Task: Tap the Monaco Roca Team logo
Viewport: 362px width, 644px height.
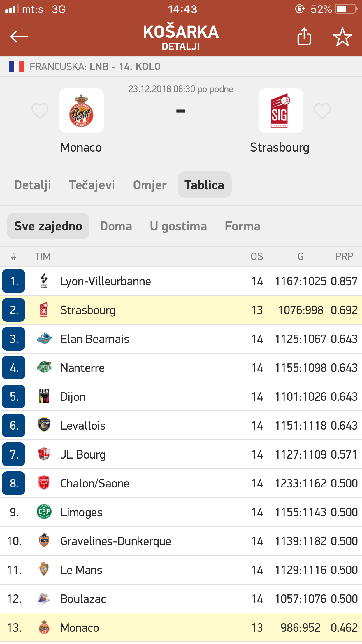Action: click(81, 111)
